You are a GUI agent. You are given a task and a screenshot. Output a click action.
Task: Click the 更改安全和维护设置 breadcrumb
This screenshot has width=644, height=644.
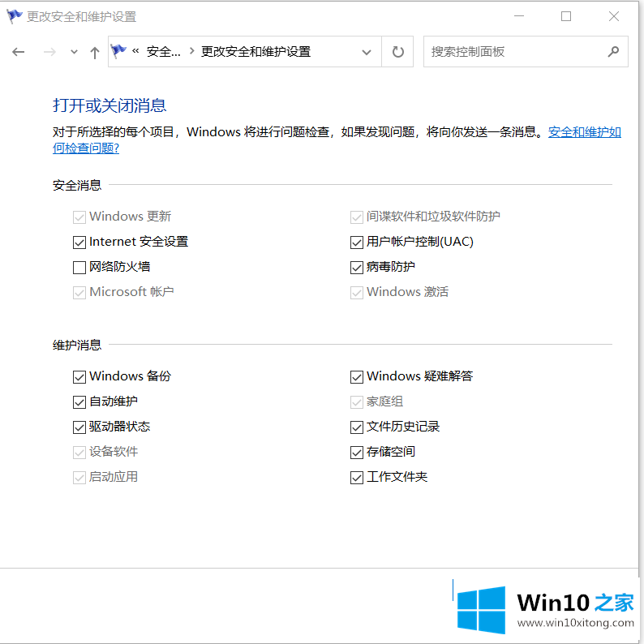[255, 52]
